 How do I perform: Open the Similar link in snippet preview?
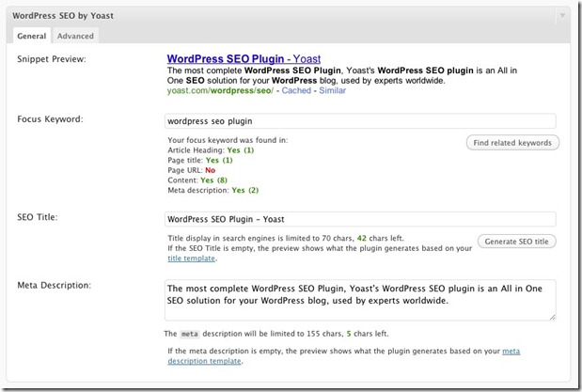pyautogui.click(x=332, y=90)
